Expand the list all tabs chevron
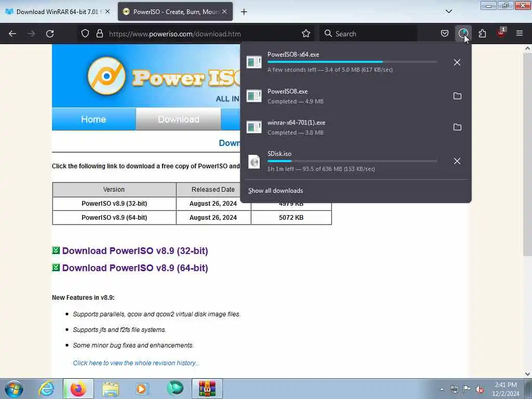This screenshot has width=532, height=399. pyautogui.click(x=448, y=11)
